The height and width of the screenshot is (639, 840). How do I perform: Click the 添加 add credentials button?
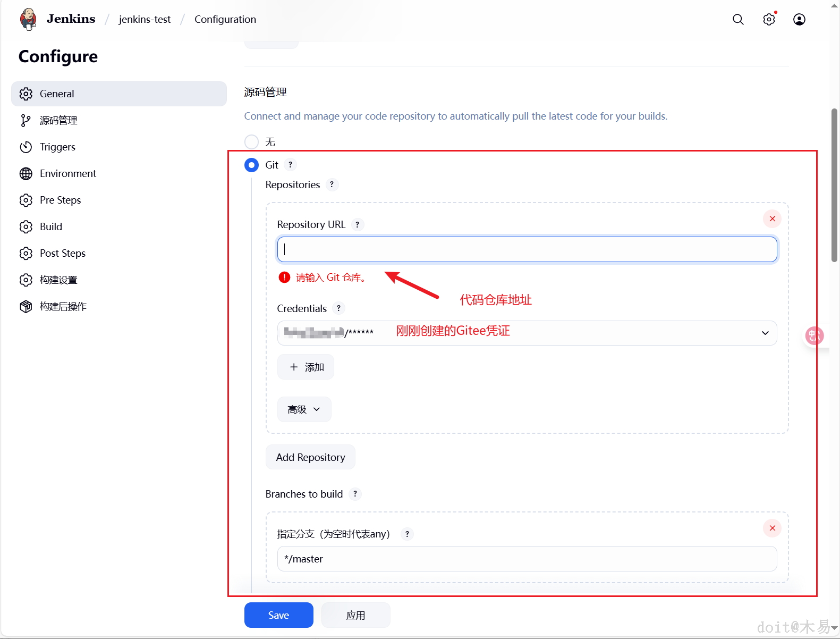coord(306,367)
